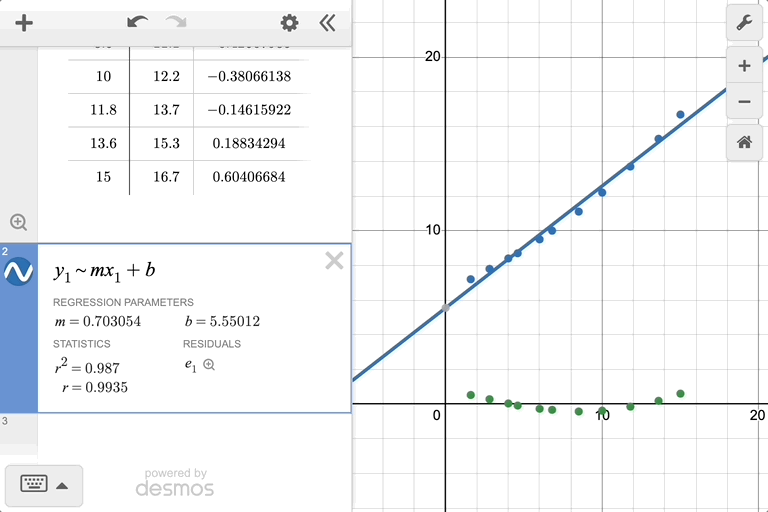This screenshot has width=768, height=512.
Task: Select table cell with value 12.2
Action: pyautogui.click(x=166, y=76)
